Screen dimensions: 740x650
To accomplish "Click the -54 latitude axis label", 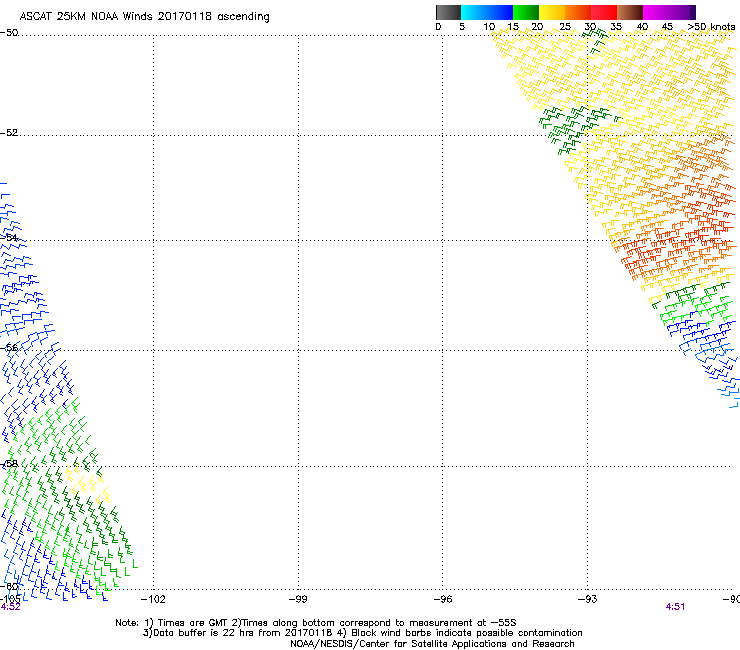I will point(9,237).
